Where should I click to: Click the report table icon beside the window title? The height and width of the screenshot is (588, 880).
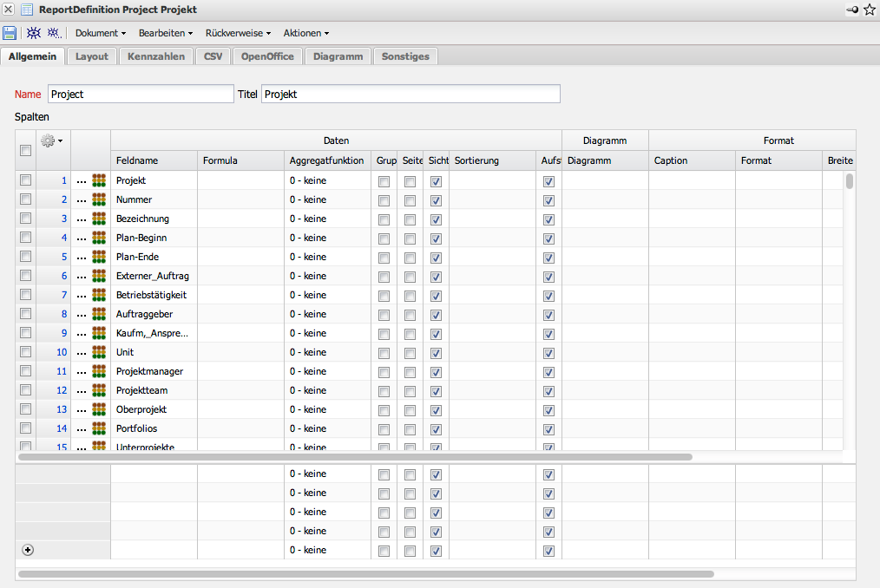click(x=27, y=10)
